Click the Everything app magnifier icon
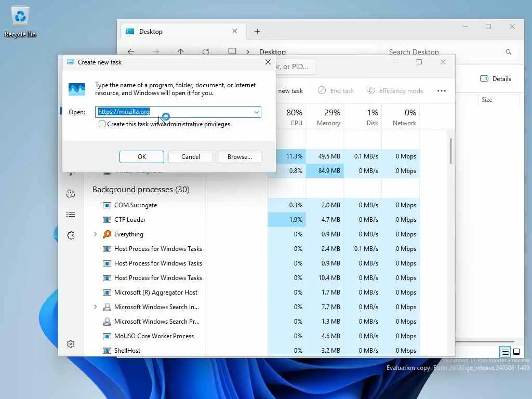The height and width of the screenshot is (399, 532). (x=107, y=234)
